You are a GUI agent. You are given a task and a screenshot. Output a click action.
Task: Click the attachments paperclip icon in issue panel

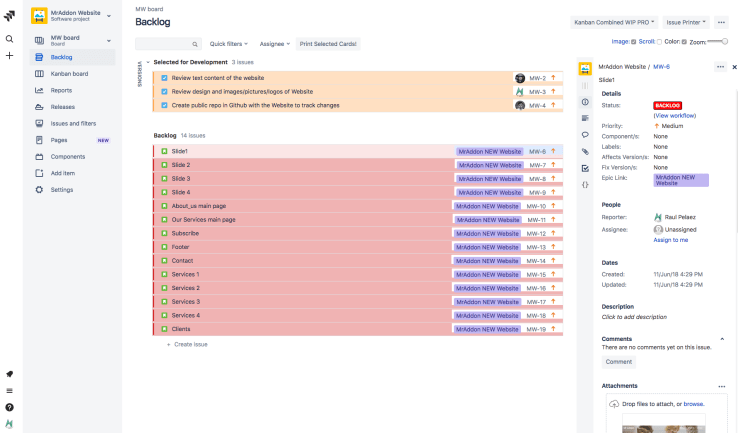[585, 152]
